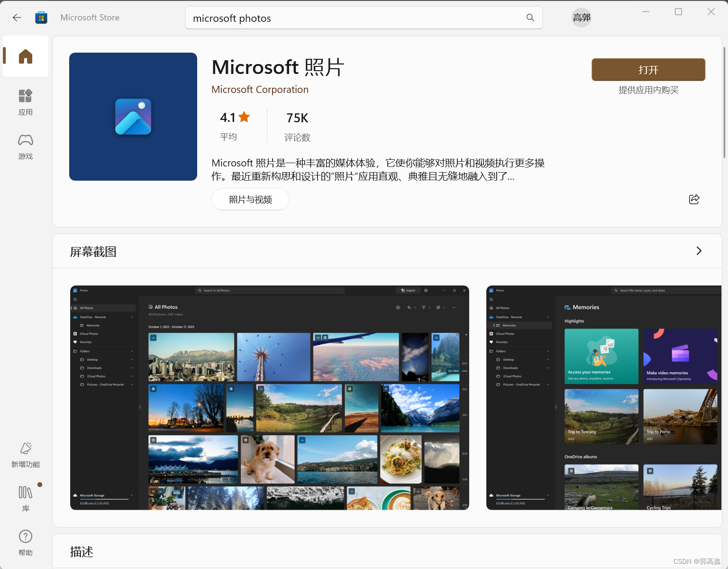Minimize the Microsoft Store window
This screenshot has height=569, width=728.
(646, 12)
